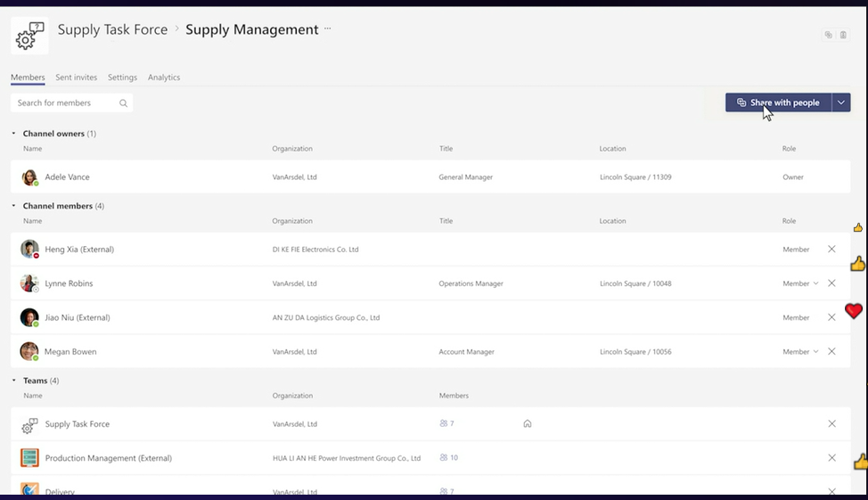868x500 pixels.
Task: Click the copy link icon at top right
Action: pyautogui.click(x=828, y=35)
